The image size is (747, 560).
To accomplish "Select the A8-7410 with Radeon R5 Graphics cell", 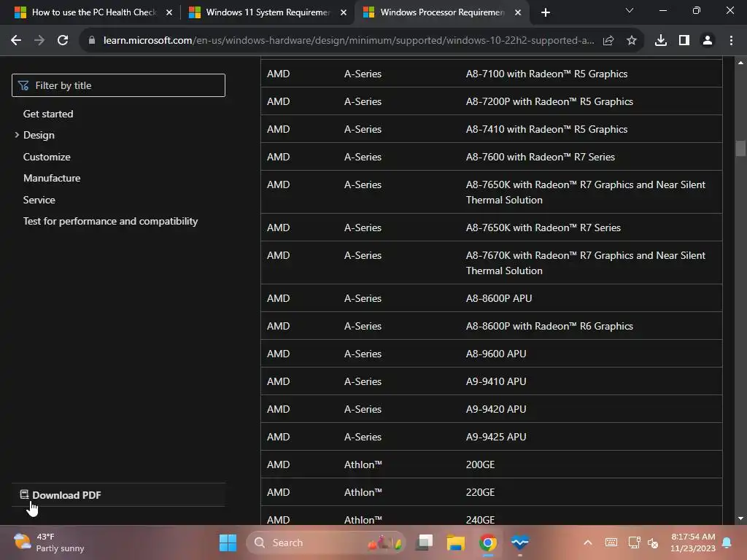I will (591, 128).
